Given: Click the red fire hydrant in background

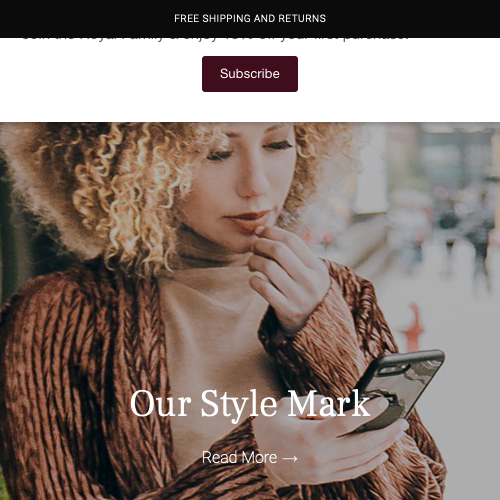Looking at the screenshot, I should [x=413, y=328].
